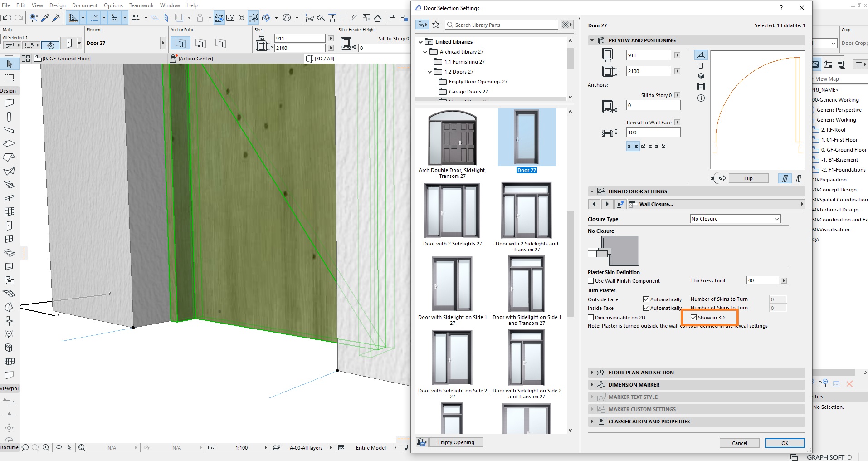Click the grid snap icon in toolbar
868x461 pixels.
[x=136, y=18]
